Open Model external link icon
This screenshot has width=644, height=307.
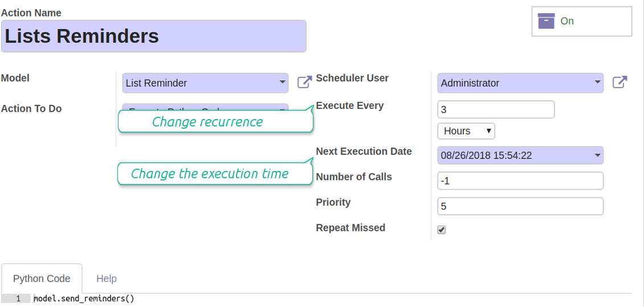304,82
